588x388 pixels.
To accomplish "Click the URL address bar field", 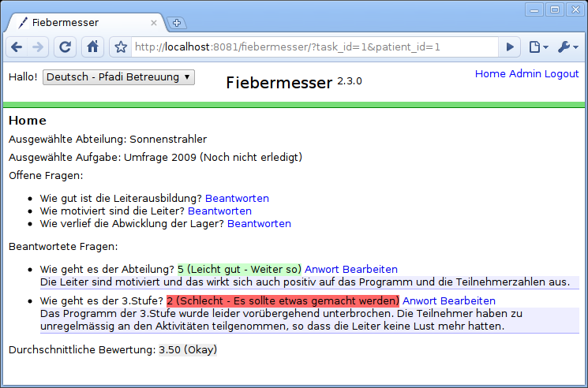I will coord(316,47).
